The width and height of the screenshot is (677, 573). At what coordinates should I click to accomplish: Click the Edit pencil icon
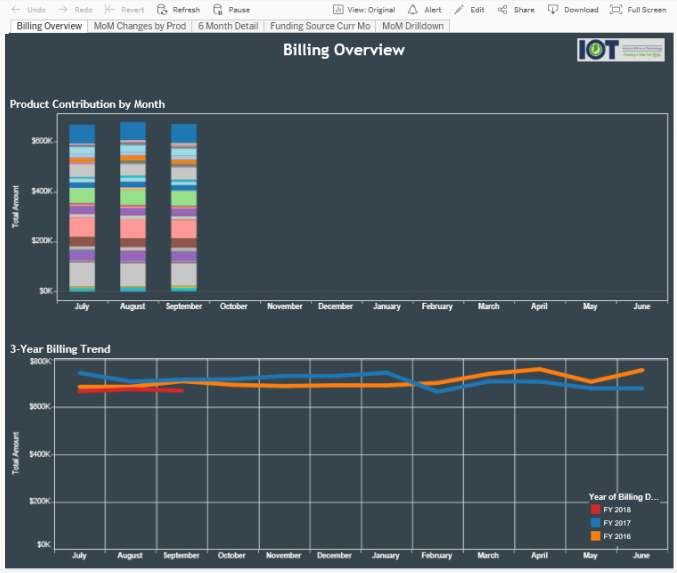point(459,9)
